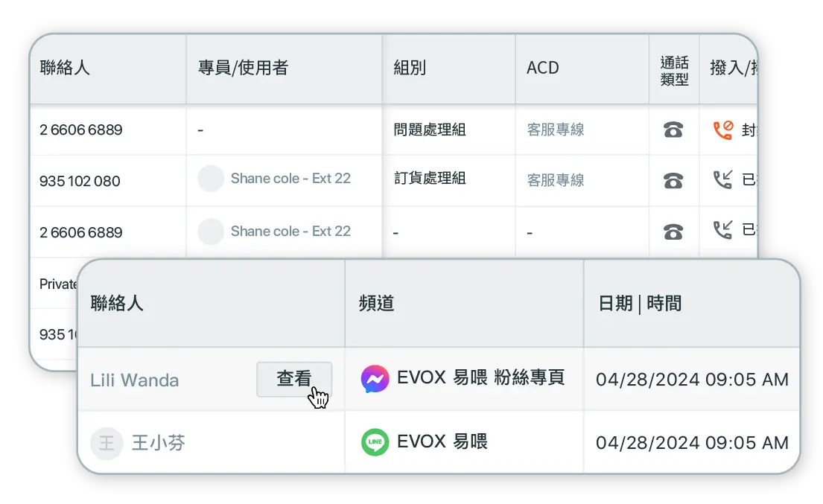The image size is (823, 504).
Task: Click the telephone icon in first call row
Action: click(x=673, y=130)
